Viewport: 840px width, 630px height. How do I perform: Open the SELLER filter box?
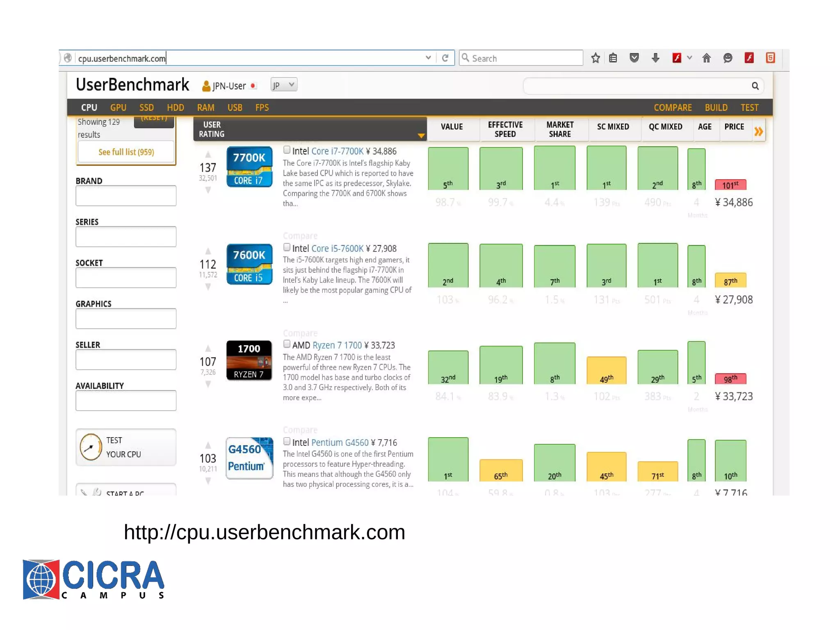(x=126, y=360)
